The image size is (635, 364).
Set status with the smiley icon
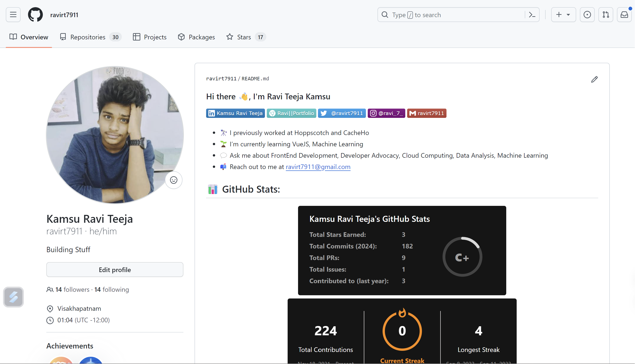click(x=174, y=180)
